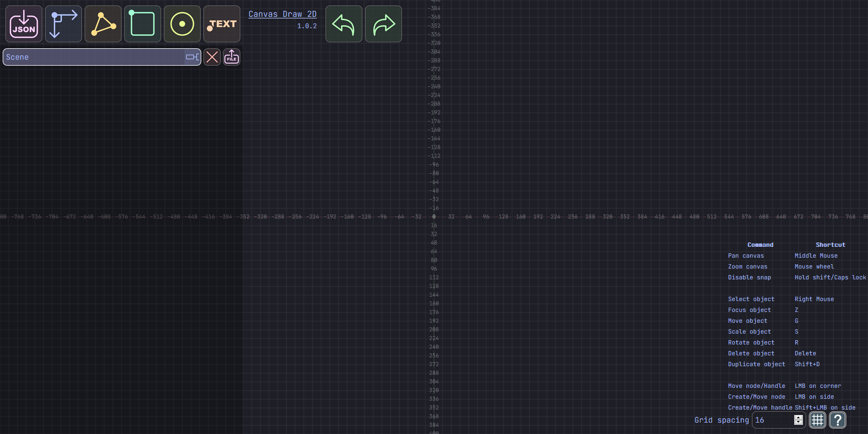868x434 pixels.
Task: Click the 'Disable snap' help entry
Action: (749, 277)
